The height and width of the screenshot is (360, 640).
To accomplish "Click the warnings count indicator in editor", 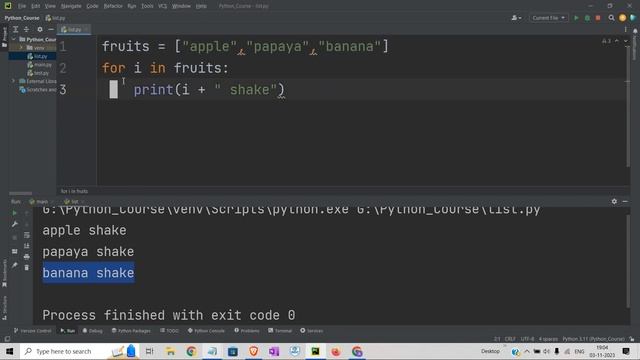I will [x=606, y=41].
